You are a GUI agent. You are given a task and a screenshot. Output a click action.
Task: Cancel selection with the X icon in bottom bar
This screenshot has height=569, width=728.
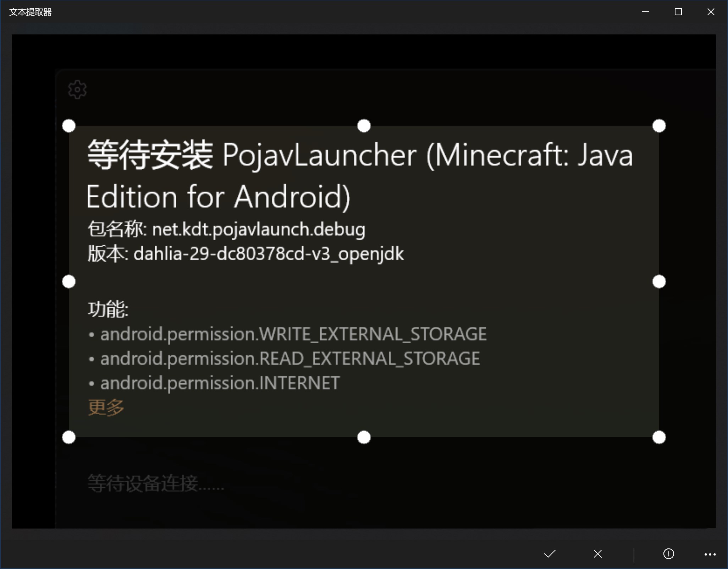click(598, 554)
